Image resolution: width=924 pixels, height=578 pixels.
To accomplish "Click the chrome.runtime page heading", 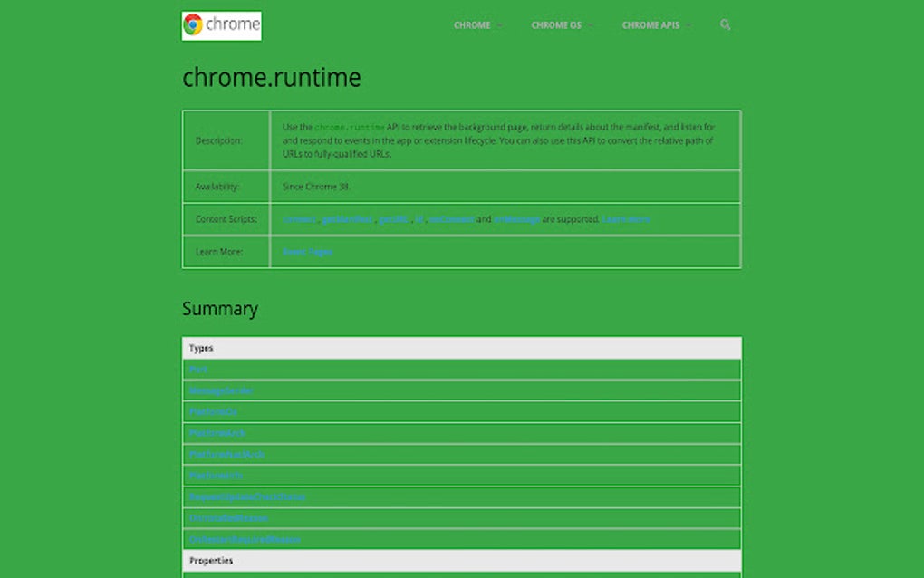I will tap(270, 78).
